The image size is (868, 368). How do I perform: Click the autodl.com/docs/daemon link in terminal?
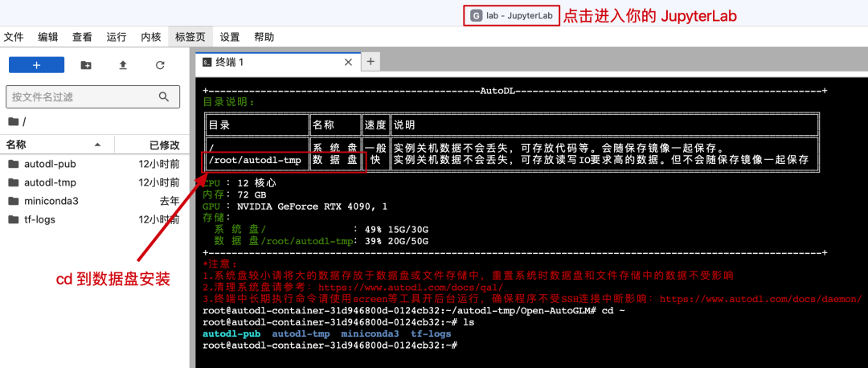click(760, 300)
